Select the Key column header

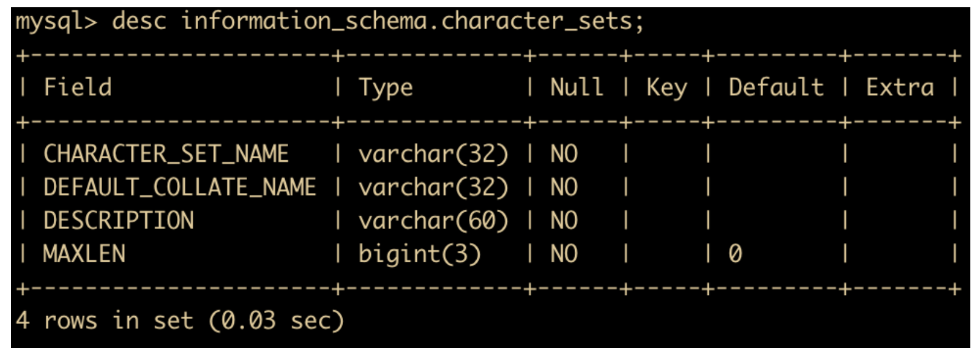[666, 88]
